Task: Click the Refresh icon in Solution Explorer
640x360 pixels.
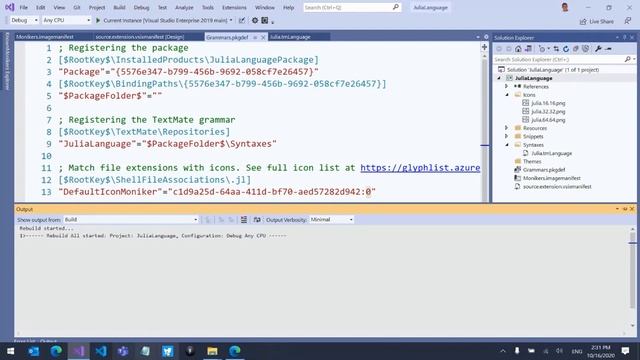Action: point(566,49)
